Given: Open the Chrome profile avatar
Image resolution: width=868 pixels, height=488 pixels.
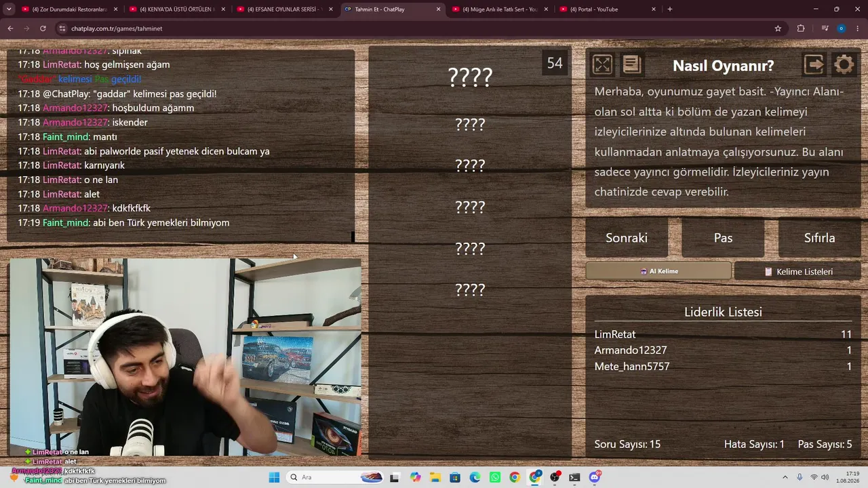Looking at the screenshot, I should tap(841, 28).
